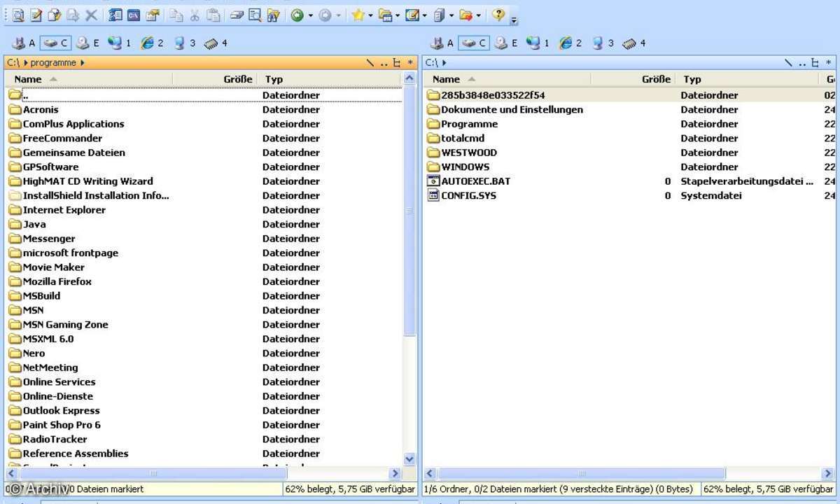The height and width of the screenshot is (504, 840).
Task: Select drive C in right pane
Action: (x=474, y=43)
